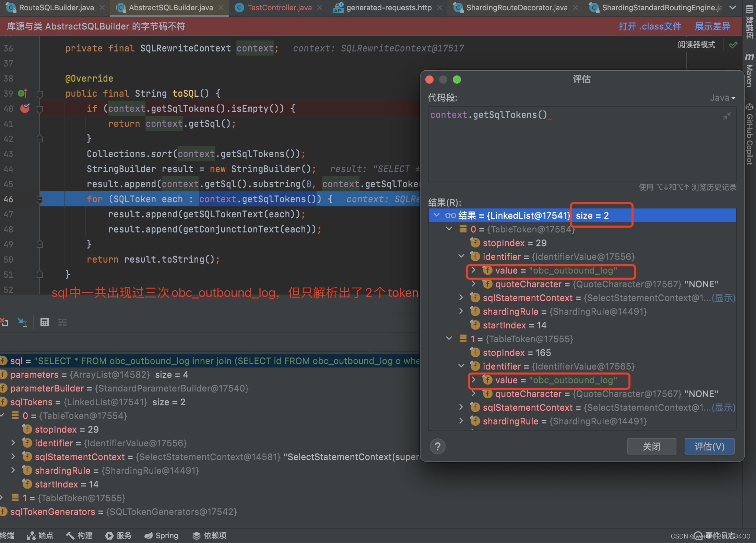Close the RouteSQLBuilder.java tab
This screenshot has height=543, width=756.
coord(102,8)
